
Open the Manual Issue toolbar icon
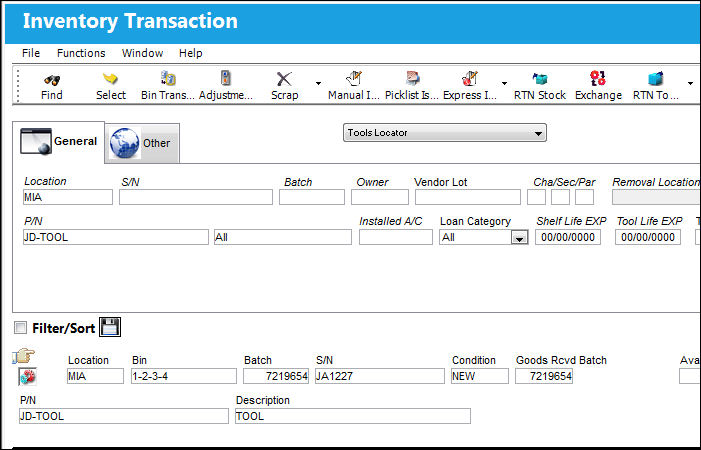coord(354,78)
